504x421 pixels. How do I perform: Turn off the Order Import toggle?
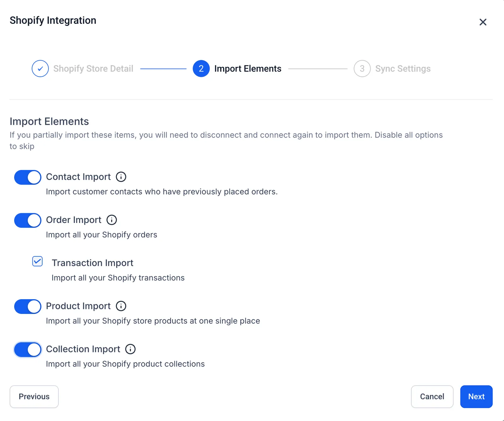click(x=28, y=220)
